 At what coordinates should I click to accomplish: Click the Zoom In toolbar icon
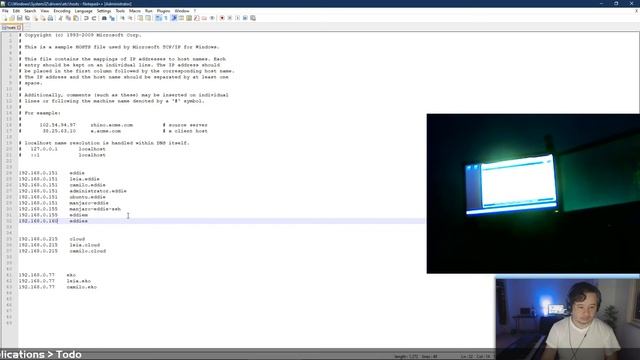click(x=122, y=18)
